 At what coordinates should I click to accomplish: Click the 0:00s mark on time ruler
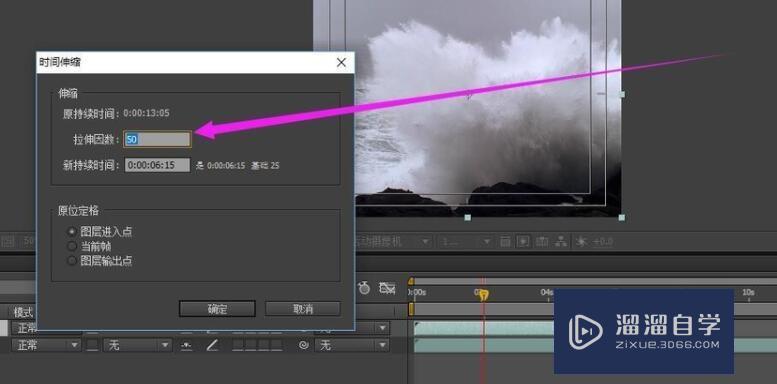click(x=417, y=292)
